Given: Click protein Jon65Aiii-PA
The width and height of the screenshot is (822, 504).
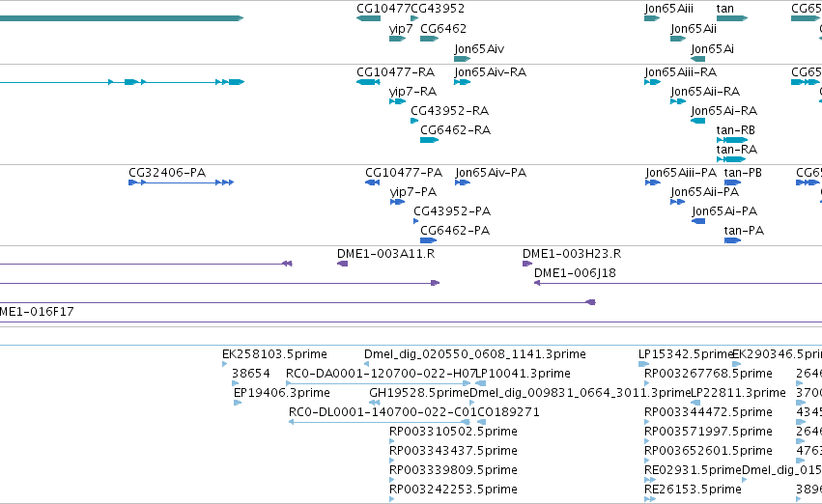Looking at the screenshot, I should [x=681, y=173].
